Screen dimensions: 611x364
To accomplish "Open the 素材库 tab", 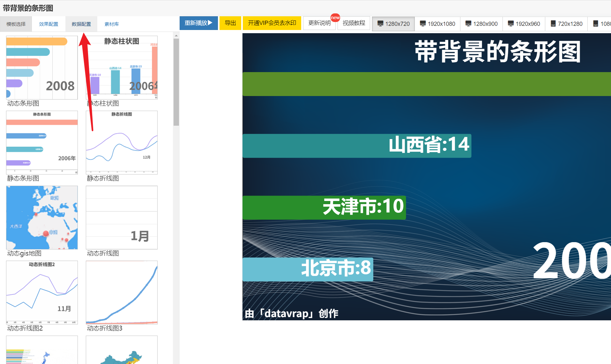I will click(112, 24).
